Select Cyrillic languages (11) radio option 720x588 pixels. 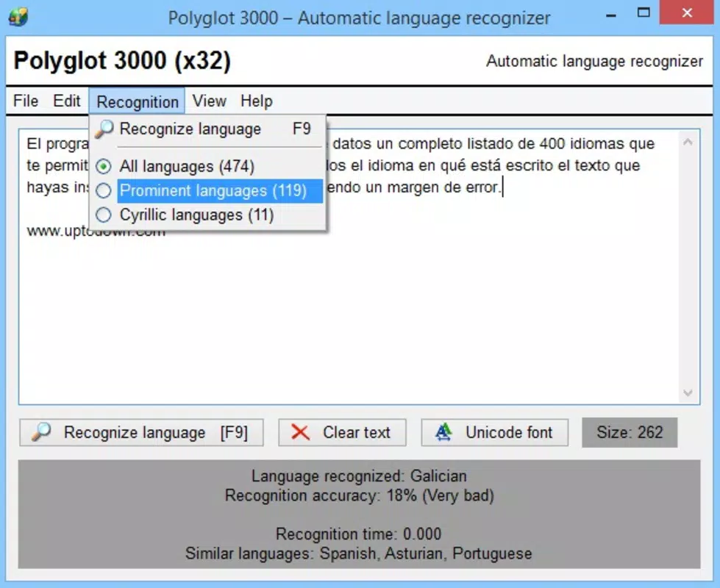(104, 215)
